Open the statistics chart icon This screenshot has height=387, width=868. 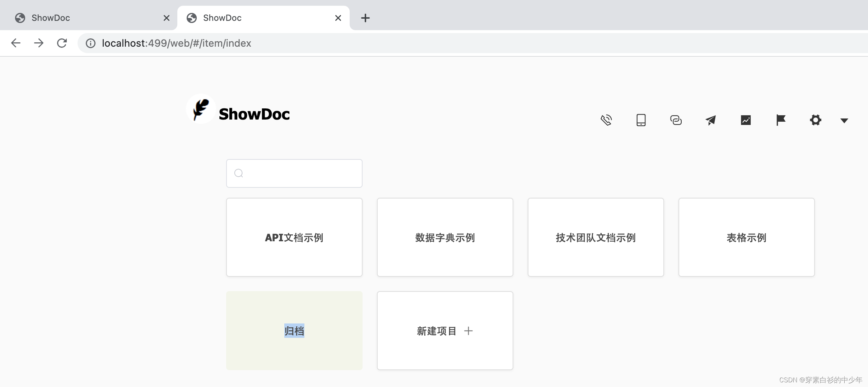[745, 120]
